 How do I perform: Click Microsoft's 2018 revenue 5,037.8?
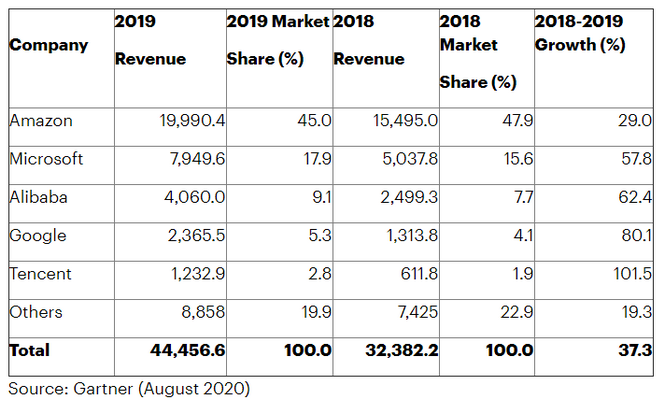(x=410, y=159)
